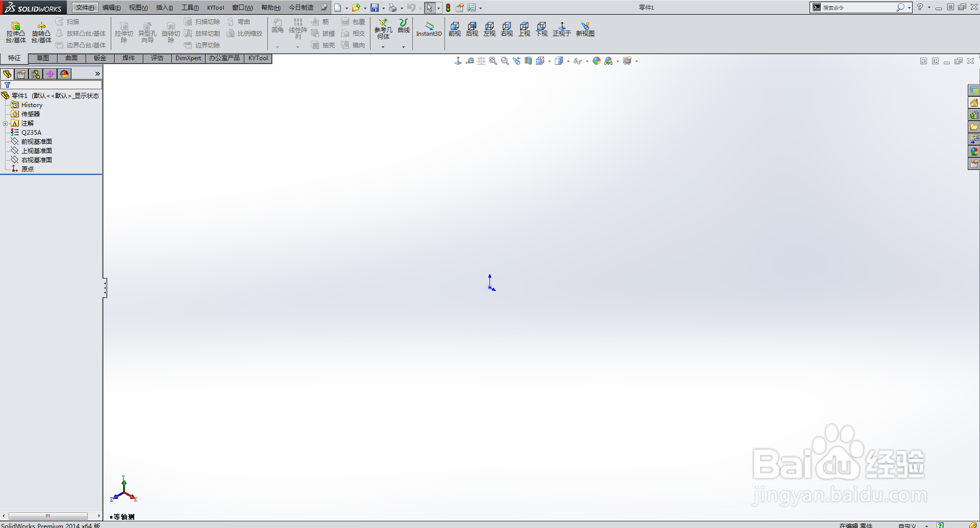Expand the 注解 (Annotations) tree node
Image resolution: width=980 pixels, height=528 pixels.
click(6, 123)
